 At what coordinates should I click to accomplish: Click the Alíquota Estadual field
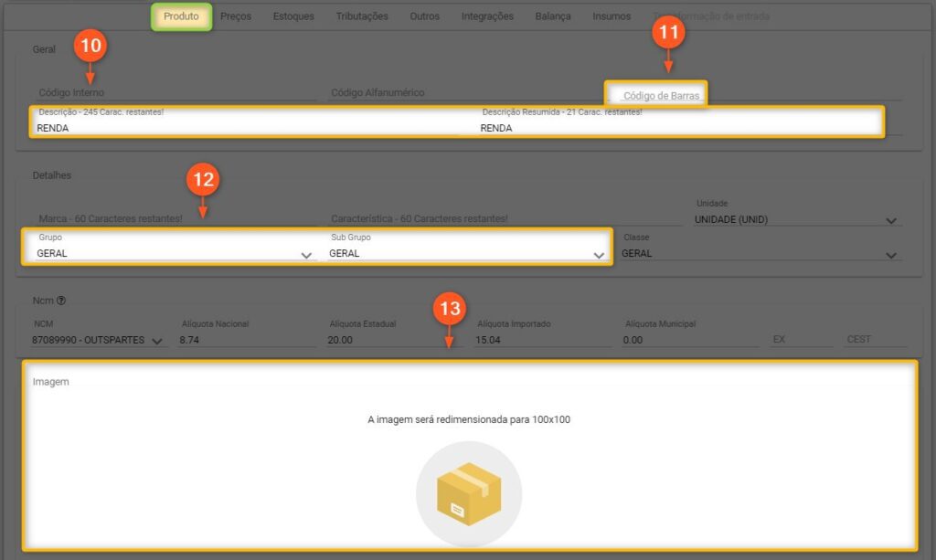[393, 340]
